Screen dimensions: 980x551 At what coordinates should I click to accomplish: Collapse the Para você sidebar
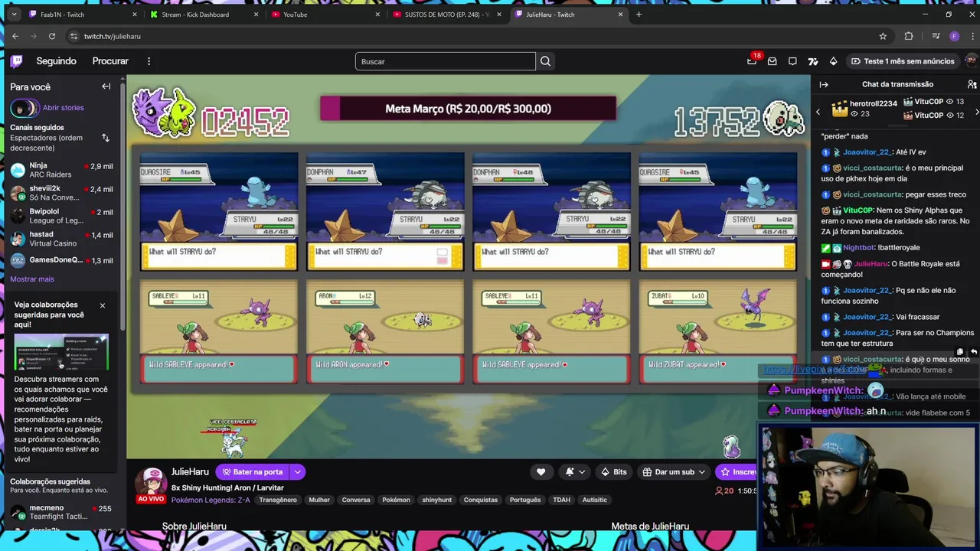tap(106, 86)
